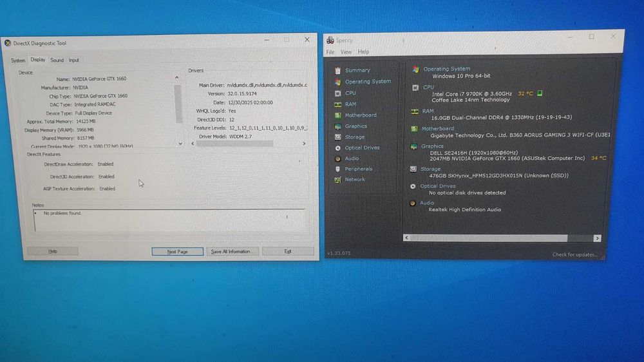The height and width of the screenshot is (362, 644).
Task: Click 'Realtek High Definition Audio' text
Action: [464, 209]
